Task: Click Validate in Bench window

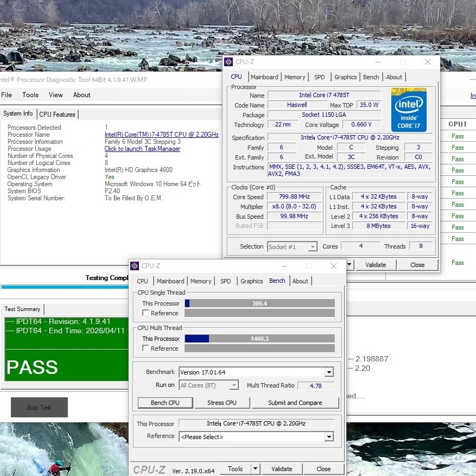Action: 282,469
